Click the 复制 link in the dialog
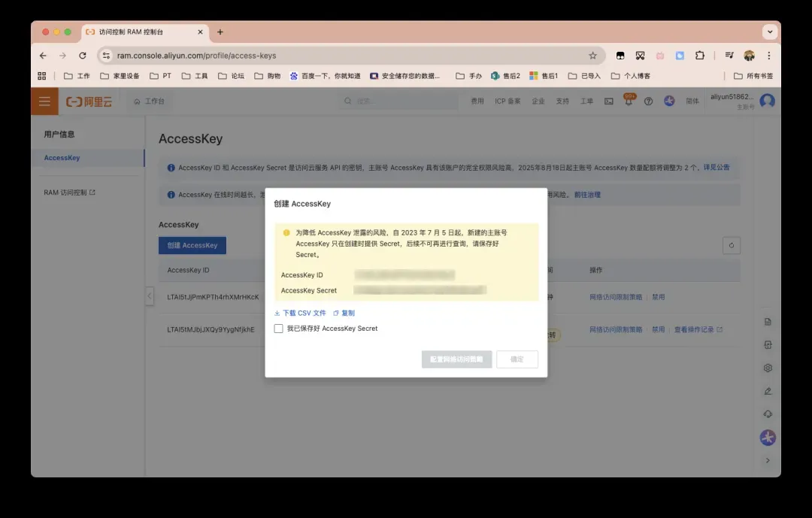 click(x=344, y=313)
